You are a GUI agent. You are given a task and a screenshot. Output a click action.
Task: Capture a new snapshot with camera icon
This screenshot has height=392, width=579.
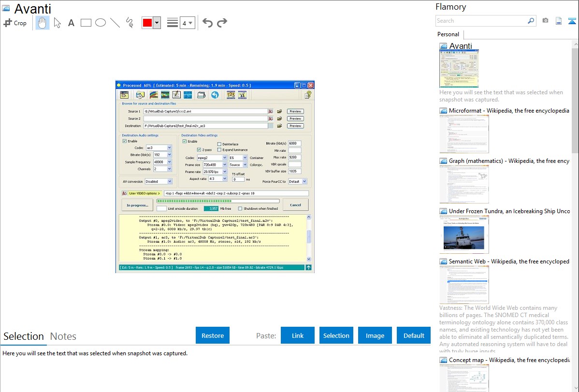pos(545,21)
